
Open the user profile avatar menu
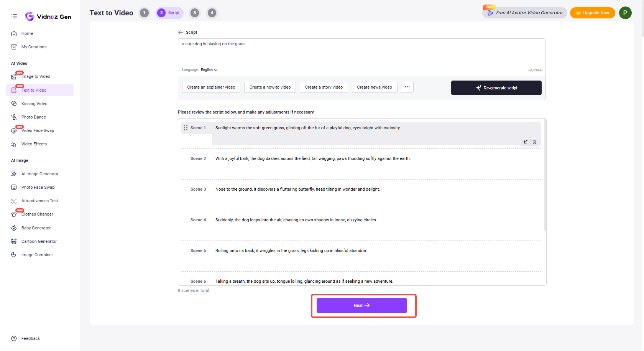625,13
